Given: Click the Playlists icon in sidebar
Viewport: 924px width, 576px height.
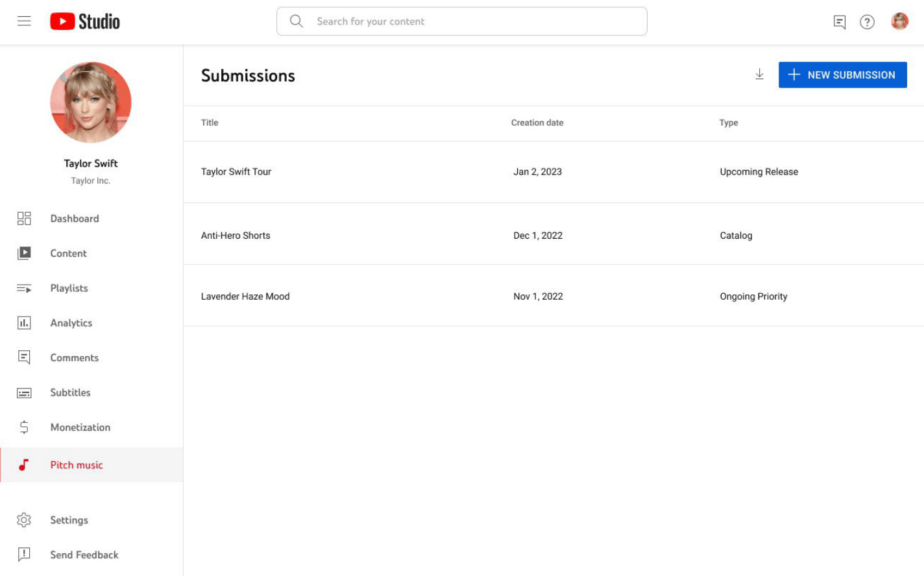Looking at the screenshot, I should point(24,288).
